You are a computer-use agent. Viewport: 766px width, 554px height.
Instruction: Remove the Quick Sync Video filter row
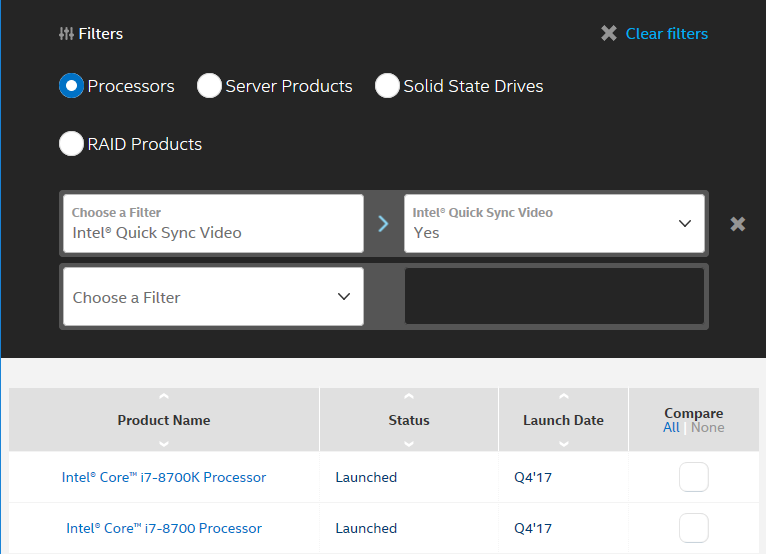click(x=738, y=224)
